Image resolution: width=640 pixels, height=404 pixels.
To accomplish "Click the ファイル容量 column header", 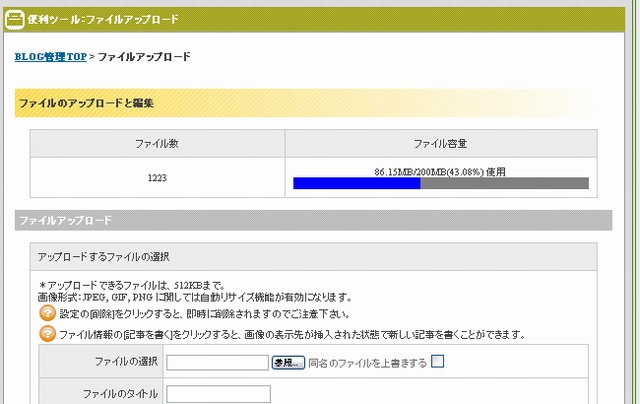I will (x=440, y=144).
